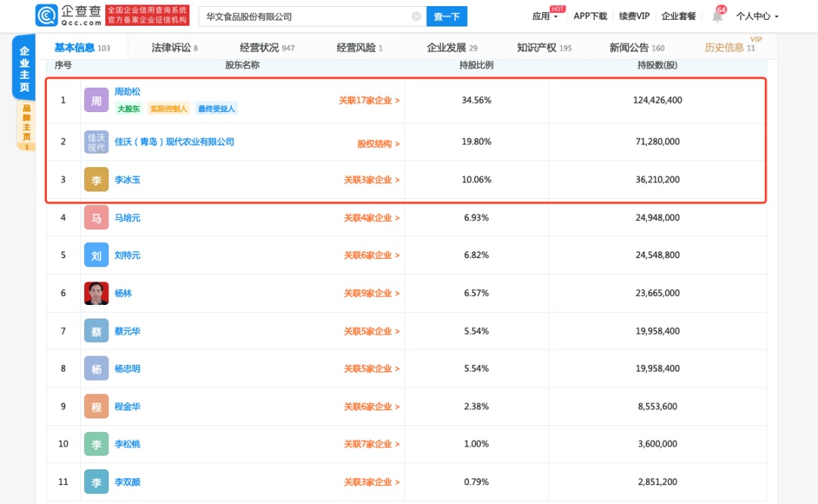Switch to 经营风险 tab
The image size is (818, 504).
360,48
